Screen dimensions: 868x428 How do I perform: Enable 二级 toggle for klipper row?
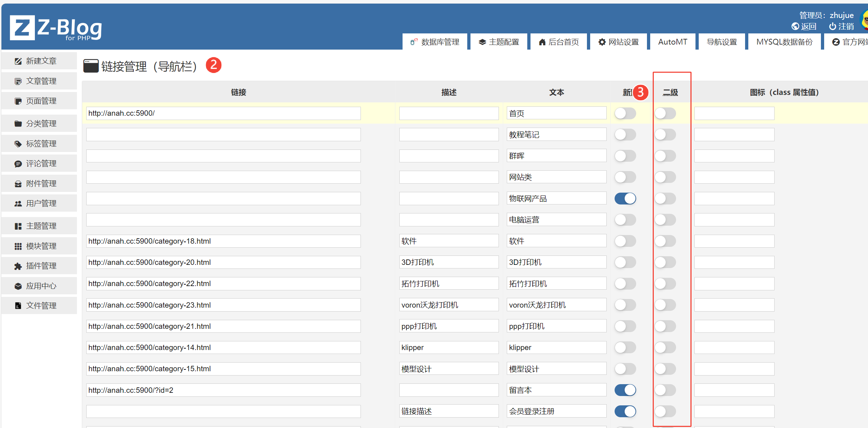665,348
